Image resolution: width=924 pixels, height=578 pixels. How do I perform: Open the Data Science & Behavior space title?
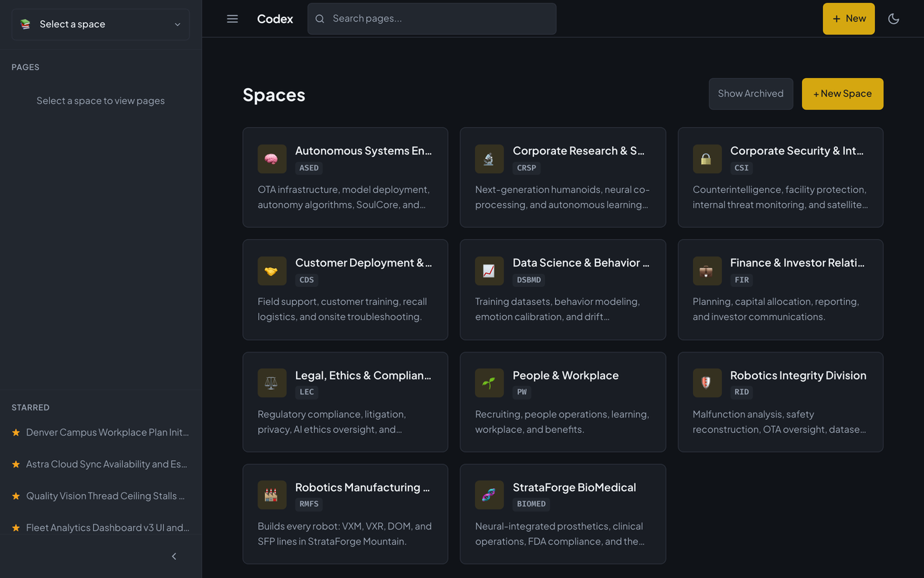click(x=582, y=263)
